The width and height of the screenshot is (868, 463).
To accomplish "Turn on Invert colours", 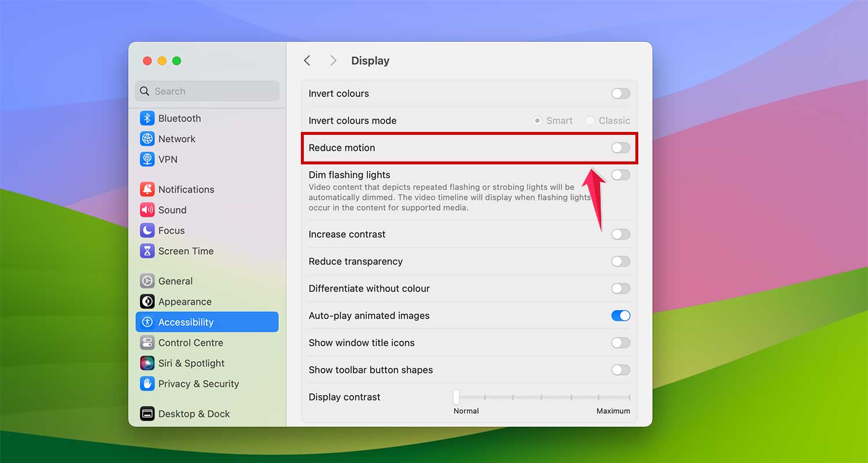I will click(x=620, y=93).
